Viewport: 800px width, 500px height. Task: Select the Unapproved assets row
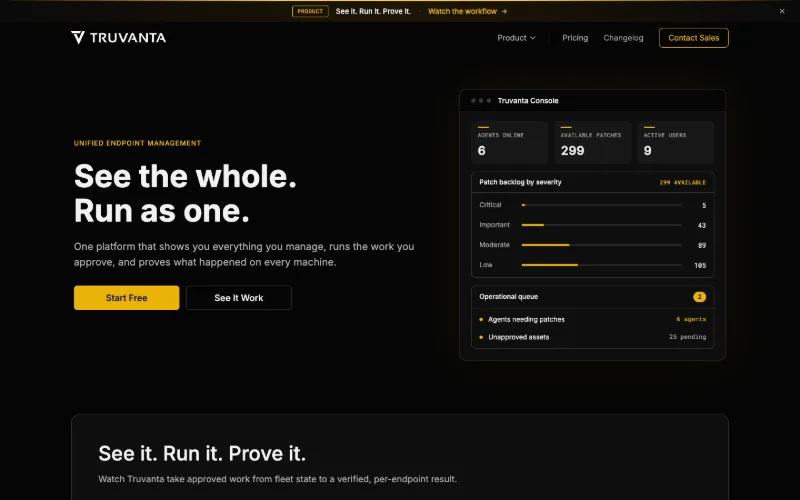point(592,337)
